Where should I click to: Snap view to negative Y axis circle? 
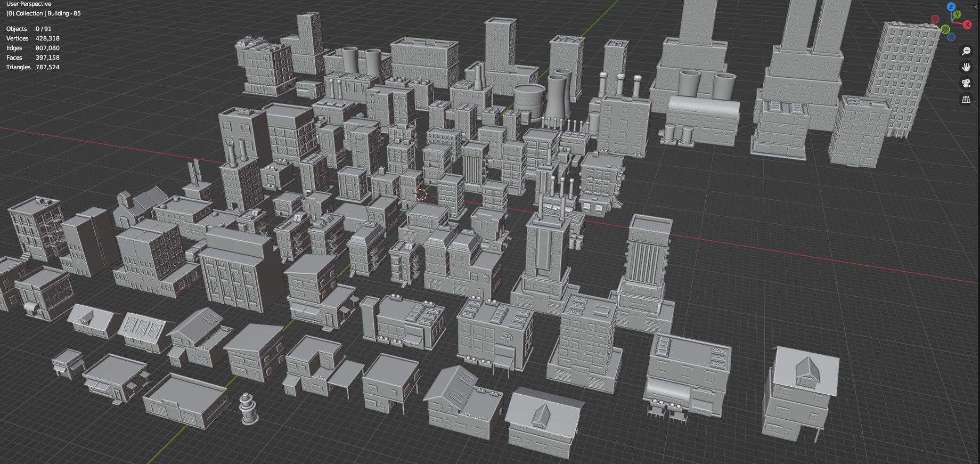(x=945, y=29)
